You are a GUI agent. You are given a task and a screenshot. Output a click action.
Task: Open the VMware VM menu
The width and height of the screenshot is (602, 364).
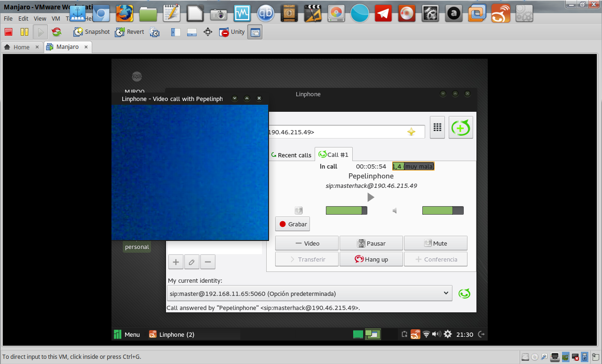[x=56, y=18]
